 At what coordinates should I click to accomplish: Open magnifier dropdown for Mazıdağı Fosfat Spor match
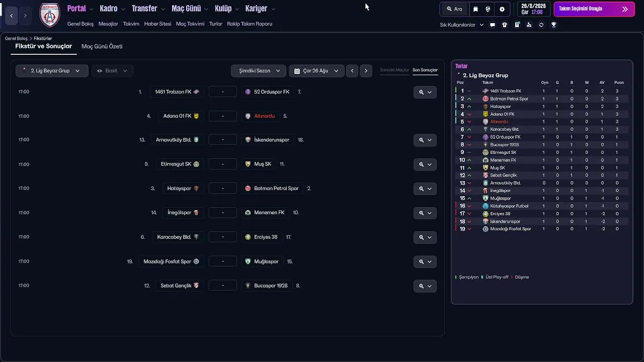tap(425, 262)
